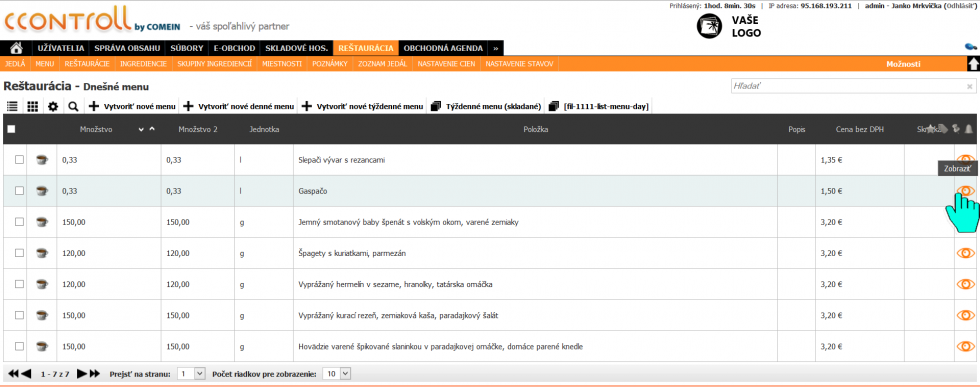Image resolution: width=980 pixels, height=387 pixels.
Task: Select the MIESTNOSTI submenu item
Action: pos(282,64)
